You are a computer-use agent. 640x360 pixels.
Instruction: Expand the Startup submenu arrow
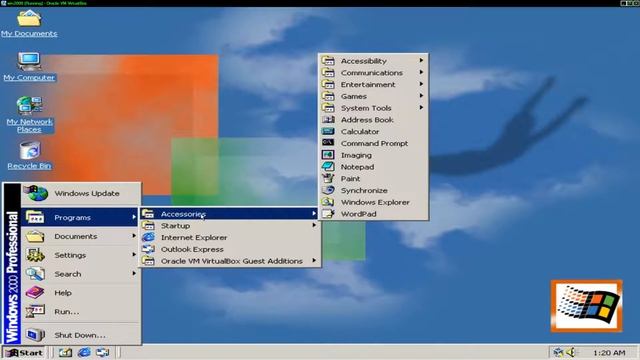[314, 225]
